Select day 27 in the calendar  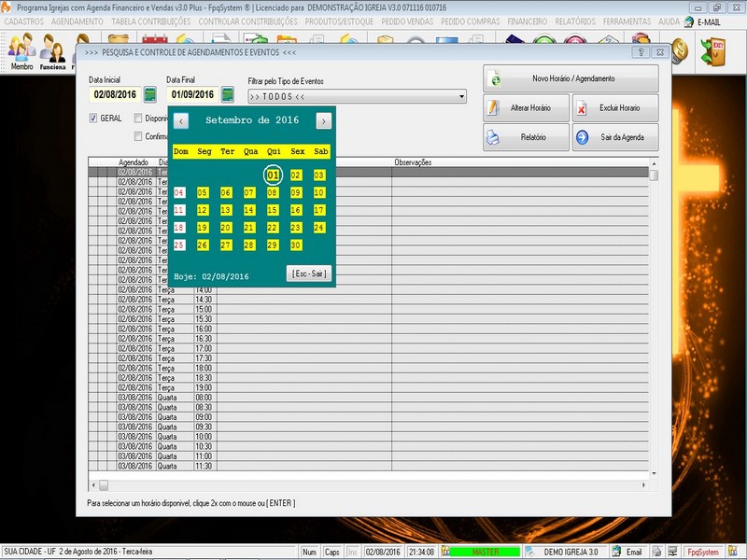226,245
